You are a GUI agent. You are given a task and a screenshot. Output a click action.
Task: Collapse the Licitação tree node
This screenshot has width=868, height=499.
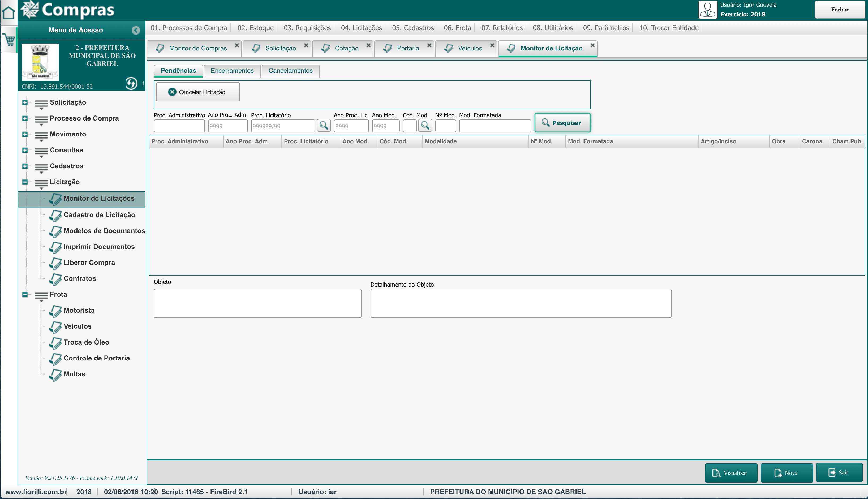point(25,182)
